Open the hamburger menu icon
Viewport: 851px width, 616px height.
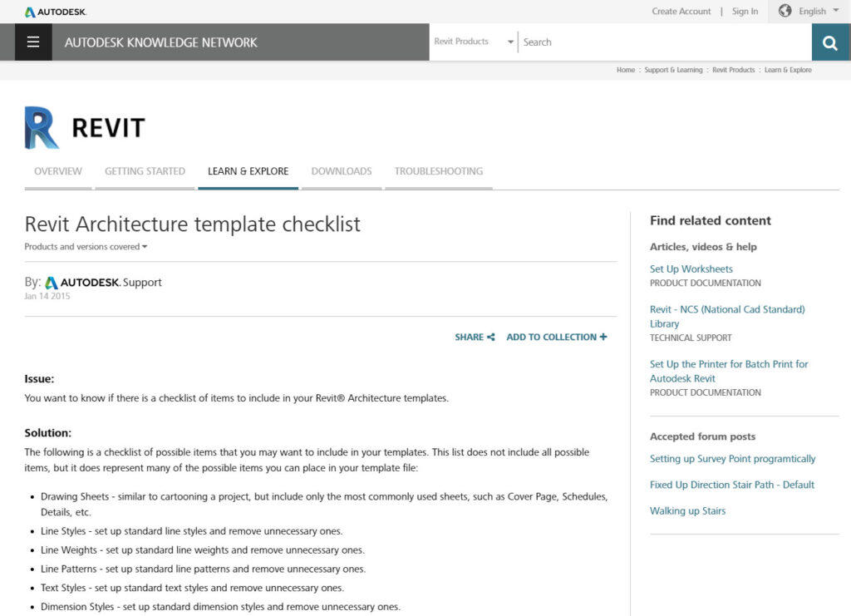pos(33,42)
